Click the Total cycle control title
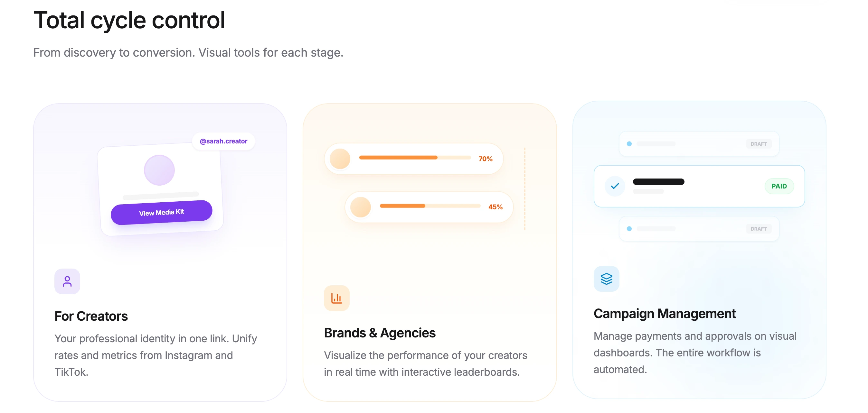This screenshot has width=868, height=413. click(129, 20)
